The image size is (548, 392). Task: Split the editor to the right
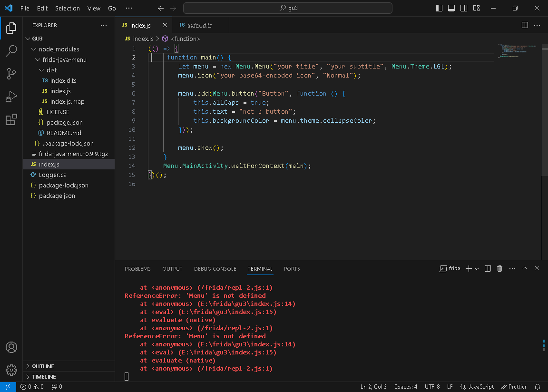pos(525,25)
